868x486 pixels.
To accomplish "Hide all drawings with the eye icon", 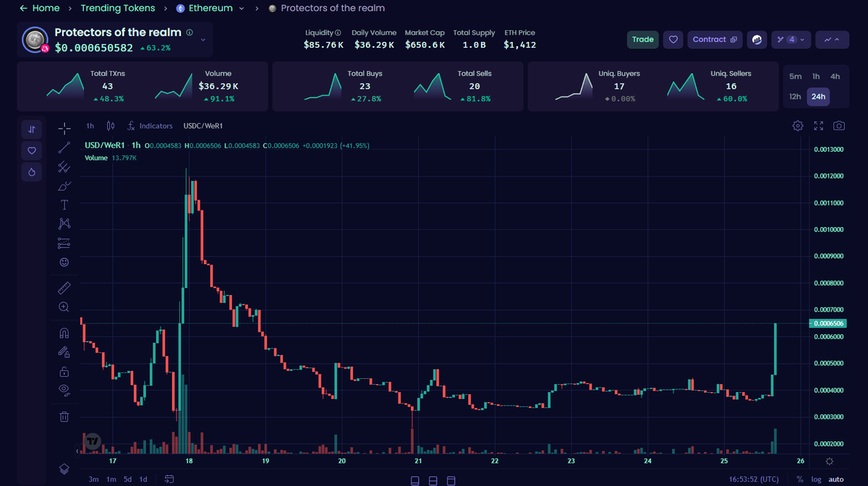I will (x=64, y=389).
